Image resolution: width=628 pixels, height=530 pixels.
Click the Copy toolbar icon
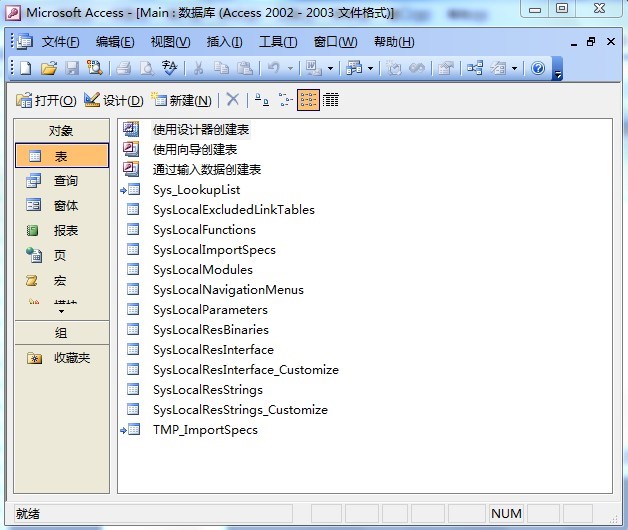coord(221,69)
